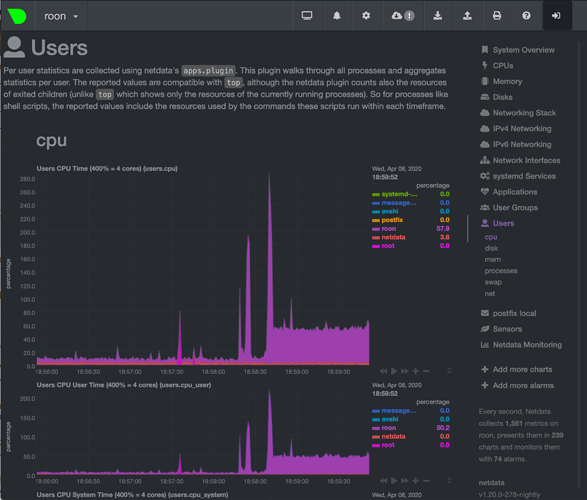
Task: Select the Users sidebar entry
Action: coord(498,223)
